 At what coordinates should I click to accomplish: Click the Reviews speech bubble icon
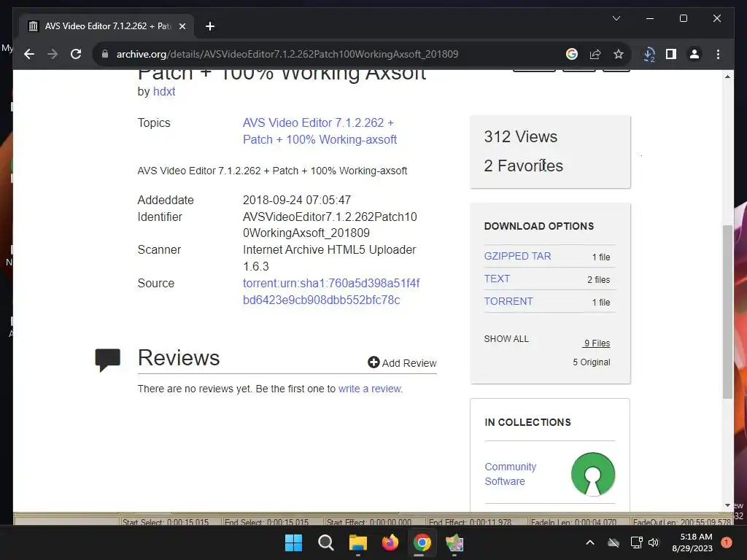pos(108,360)
